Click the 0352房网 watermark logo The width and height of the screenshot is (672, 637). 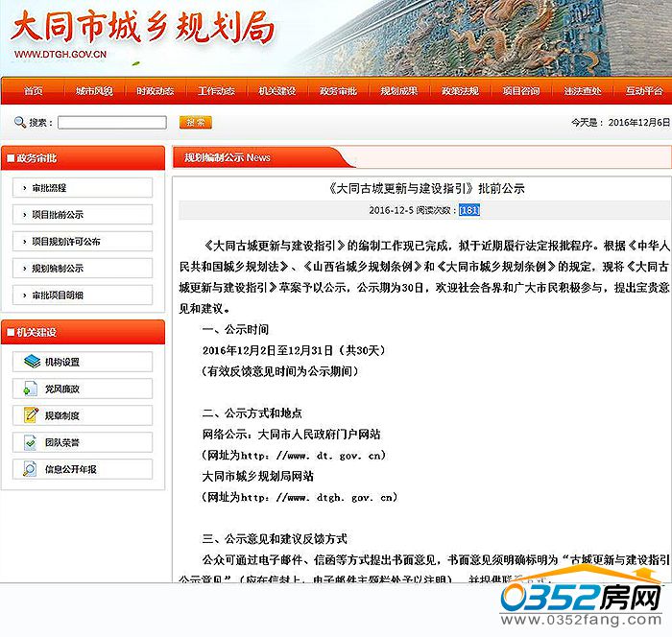tap(579, 602)
